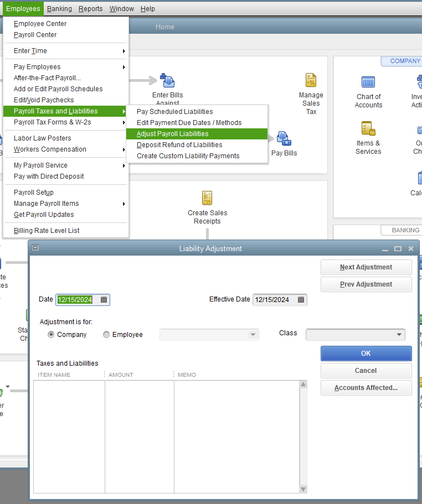The width and height of the screenshot is (422, 504).
Task: Open the Employees menu
Action: [23, 9]
